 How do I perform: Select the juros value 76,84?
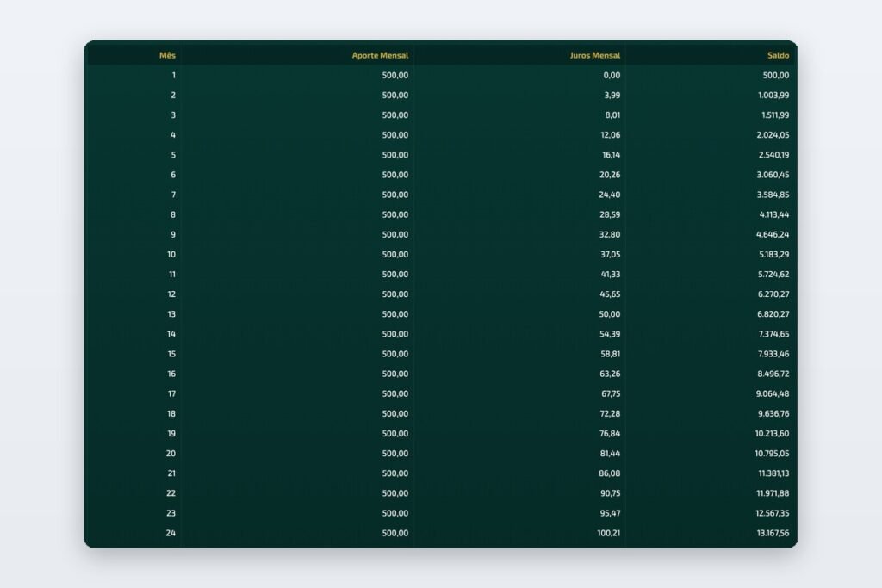pyautogui.click(x=610, y=434)
